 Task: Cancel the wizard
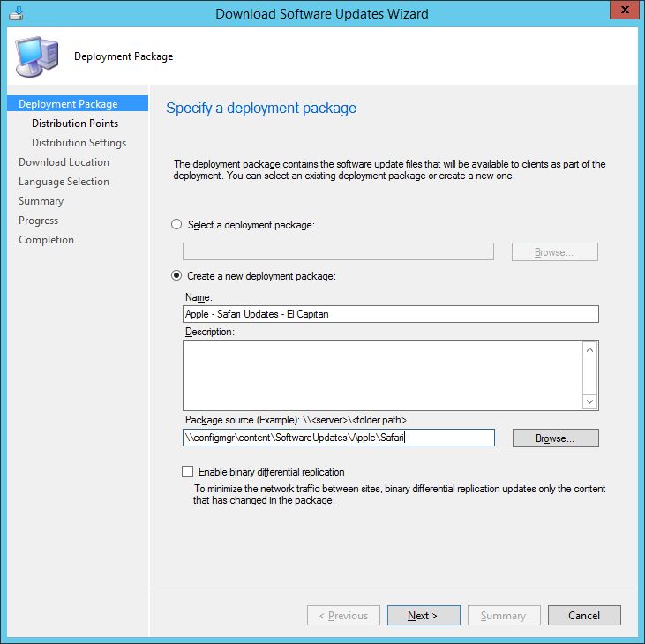[x=584, y=615]
